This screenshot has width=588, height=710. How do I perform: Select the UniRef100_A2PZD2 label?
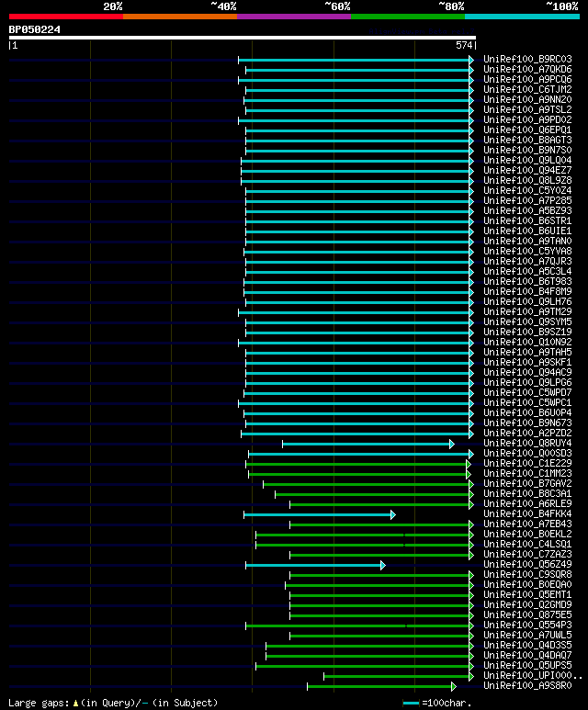tap(527, 433)
